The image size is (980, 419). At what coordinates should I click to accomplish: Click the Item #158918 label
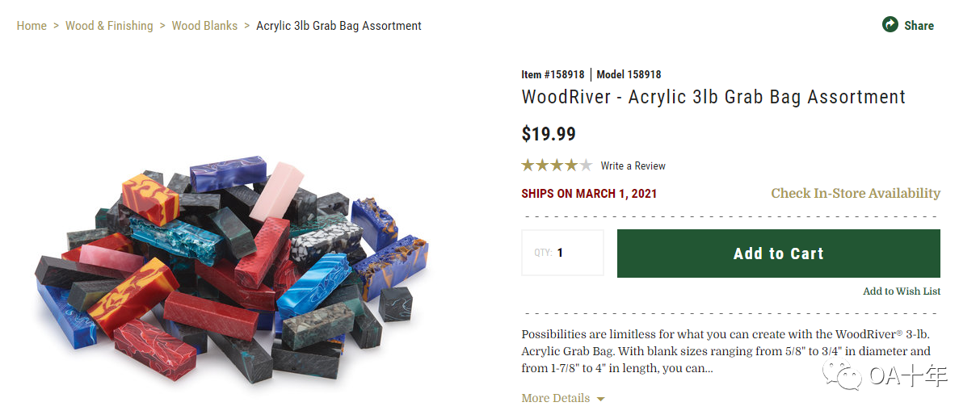tap(553, 74)
